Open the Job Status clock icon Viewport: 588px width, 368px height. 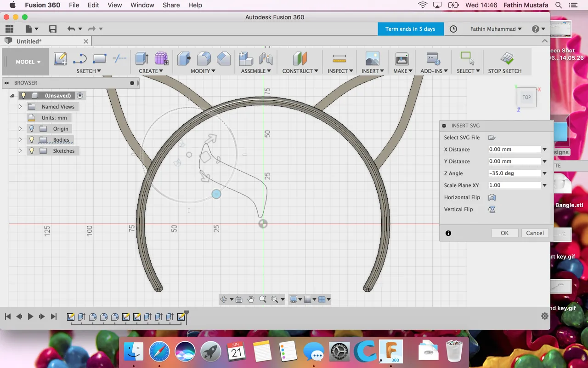coord(453,29)
